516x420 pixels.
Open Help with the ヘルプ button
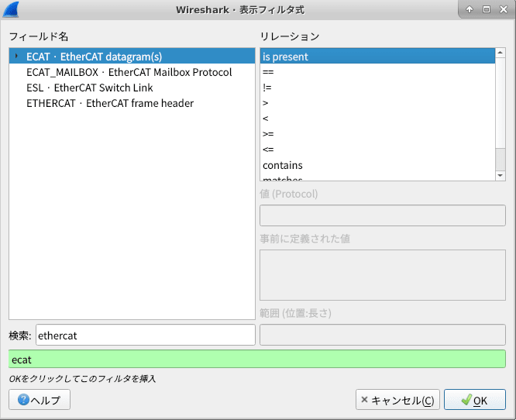pyautogui.click(x=40, y=400)
